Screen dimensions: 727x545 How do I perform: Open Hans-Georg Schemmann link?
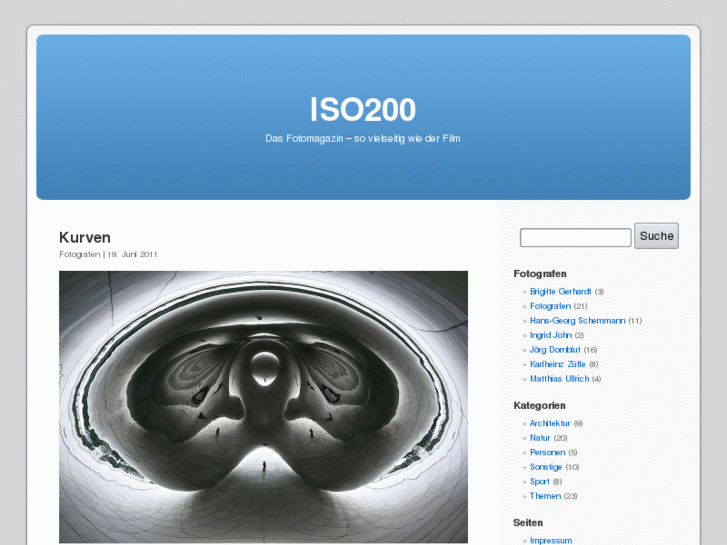point(577,321)
